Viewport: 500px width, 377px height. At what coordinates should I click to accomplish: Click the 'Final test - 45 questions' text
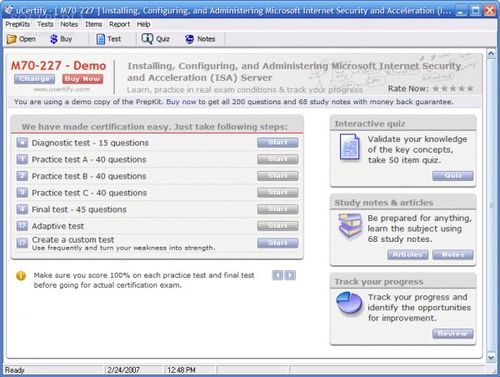pos(79,210)
